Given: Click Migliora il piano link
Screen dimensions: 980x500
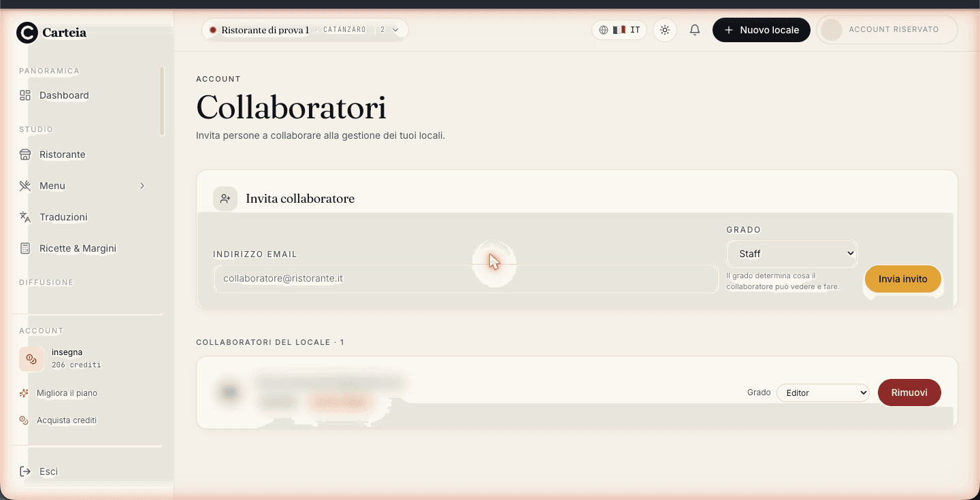Looking at the screenshot, I should point(67,393).
